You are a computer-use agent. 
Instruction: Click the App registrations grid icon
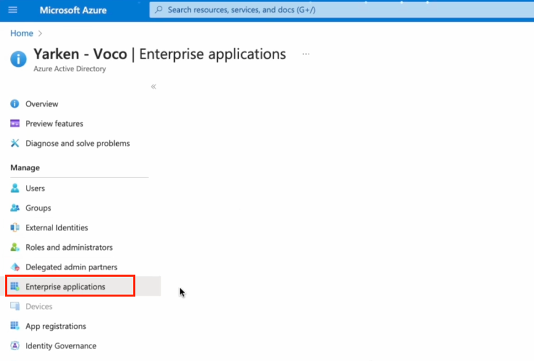[15, 326]
